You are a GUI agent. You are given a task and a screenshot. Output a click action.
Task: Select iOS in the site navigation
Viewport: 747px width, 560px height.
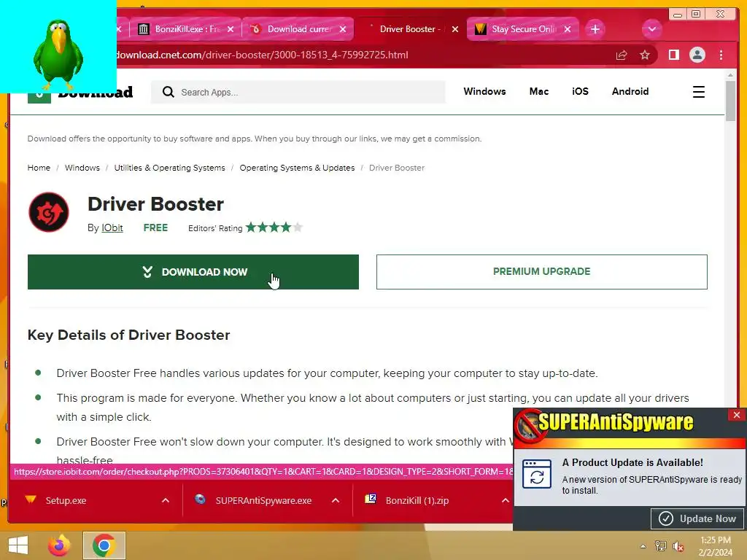pyautogui.click(x=580, y=91)
